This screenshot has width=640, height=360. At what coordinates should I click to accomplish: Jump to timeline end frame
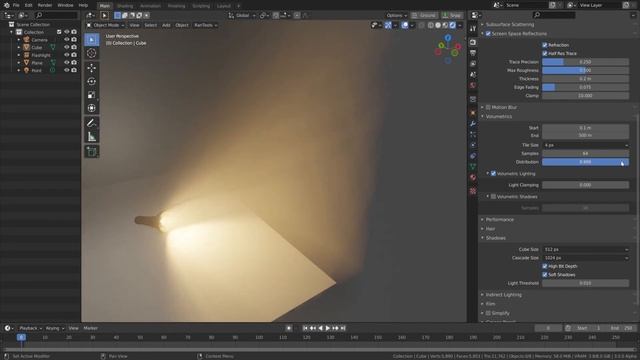[343, 328]
